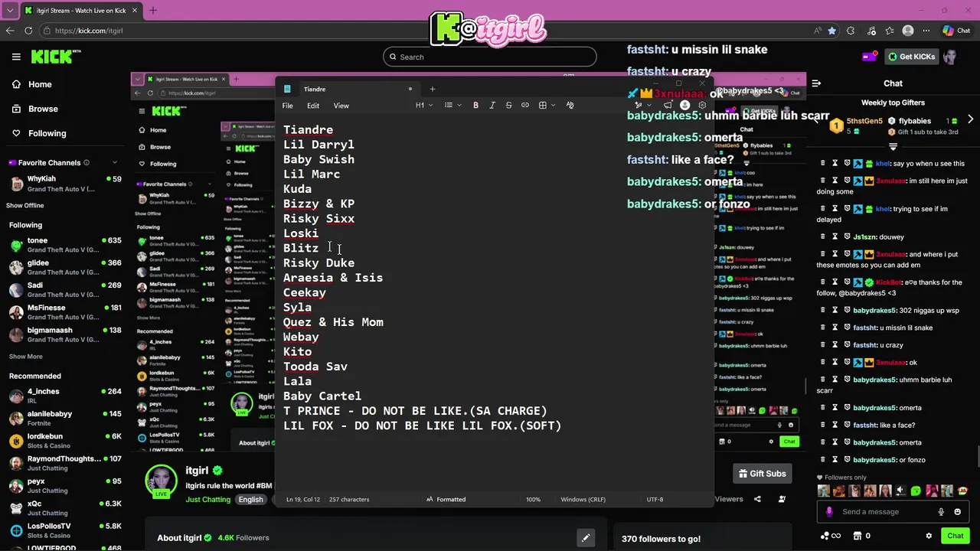
Task: Open the browser extensions puzzle icon
Action: click(851, 31)
